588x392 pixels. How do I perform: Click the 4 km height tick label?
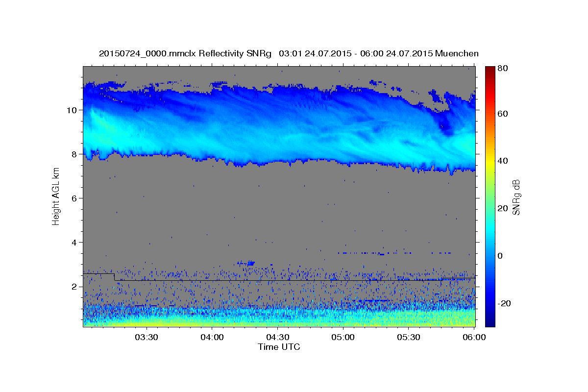(x=75, y=243)
